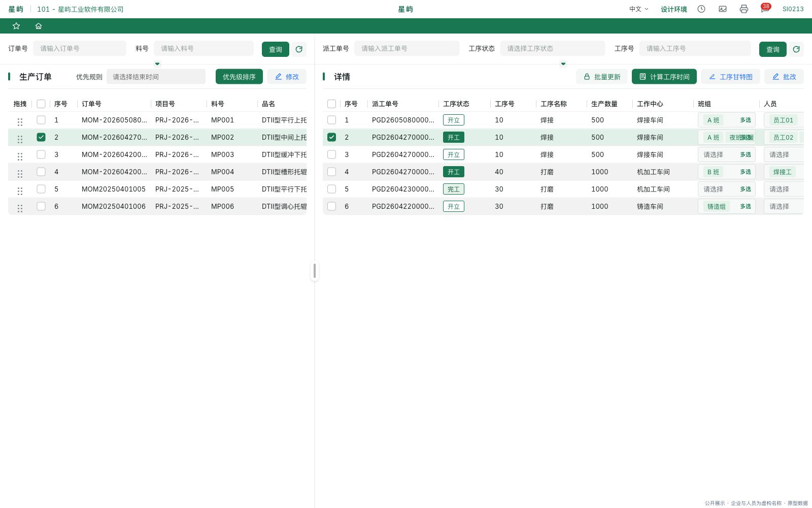This screenshot has height=508, width=812.
Task: Collapse right search panel arrow
Action: [563, 63]
